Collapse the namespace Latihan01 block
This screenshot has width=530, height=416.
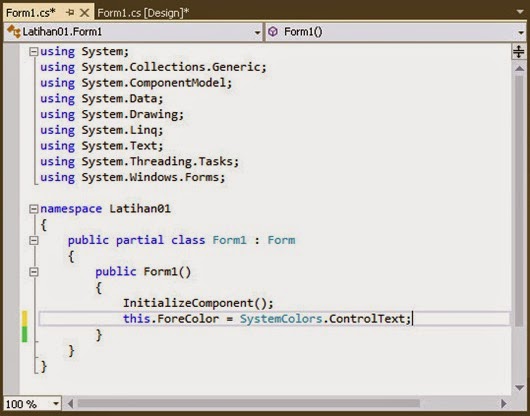(33, 209)
